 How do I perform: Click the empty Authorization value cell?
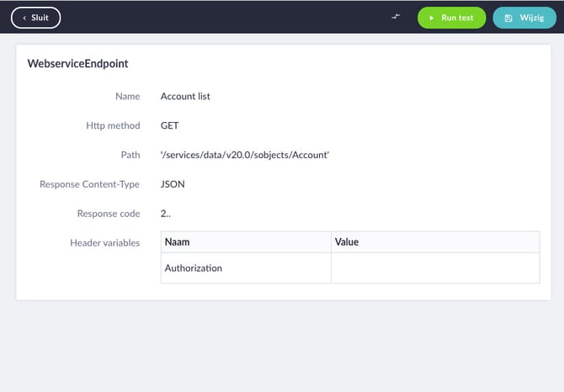click(434, 268)
